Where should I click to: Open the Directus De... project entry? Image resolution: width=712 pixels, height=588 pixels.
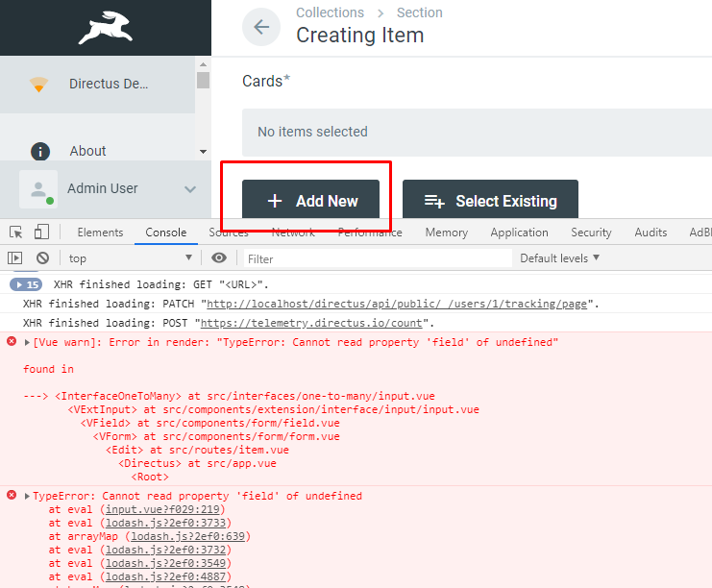point(98,85)
